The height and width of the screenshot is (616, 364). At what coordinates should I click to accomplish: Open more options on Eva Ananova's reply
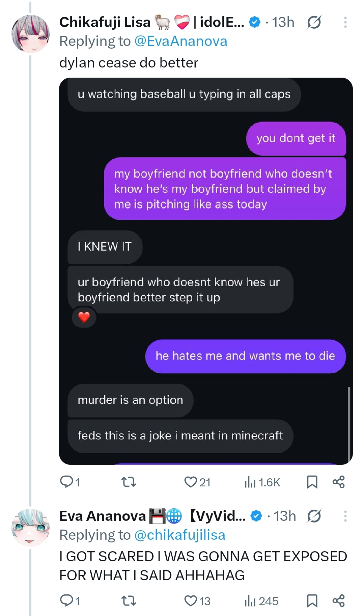pos(345,516)
